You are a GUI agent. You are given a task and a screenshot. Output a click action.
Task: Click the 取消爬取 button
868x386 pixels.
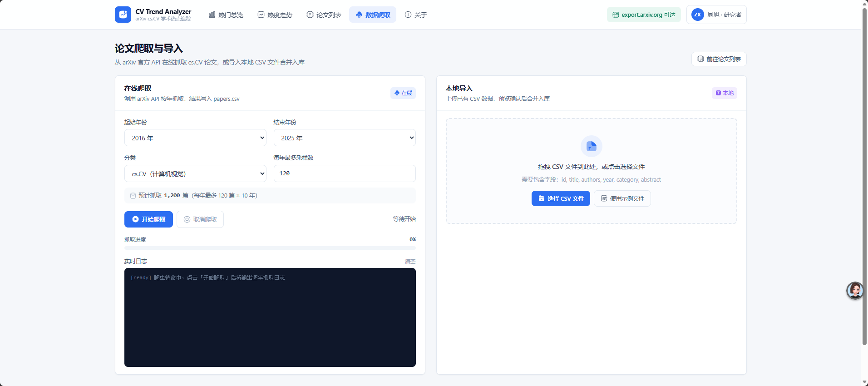pos(200,219)
